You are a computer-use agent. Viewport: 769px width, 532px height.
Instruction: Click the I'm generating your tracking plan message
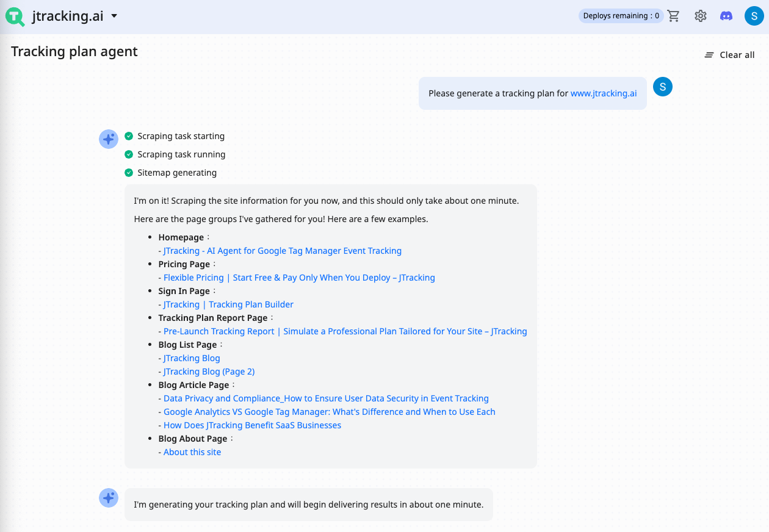coord(309,505)
